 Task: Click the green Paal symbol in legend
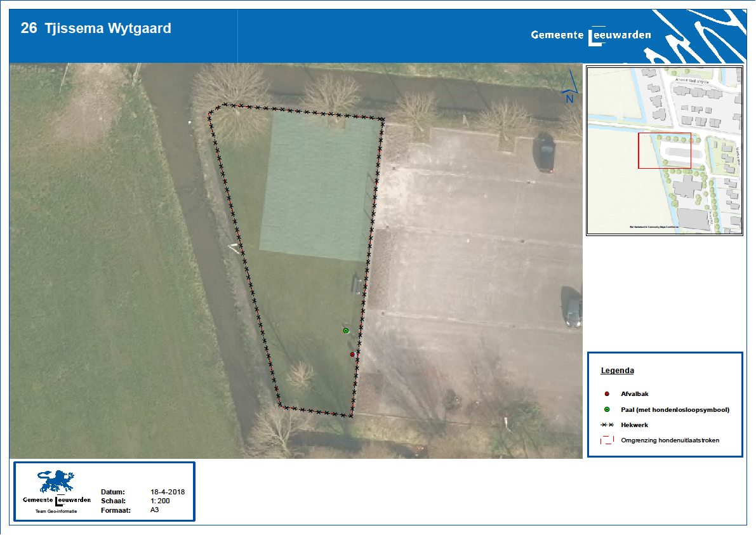pos(607,409)
